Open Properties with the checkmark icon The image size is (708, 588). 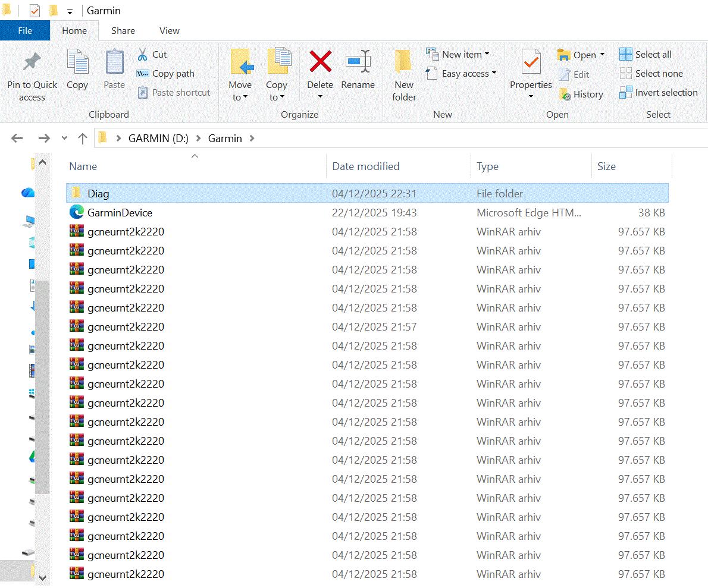[x=531, y=62]
